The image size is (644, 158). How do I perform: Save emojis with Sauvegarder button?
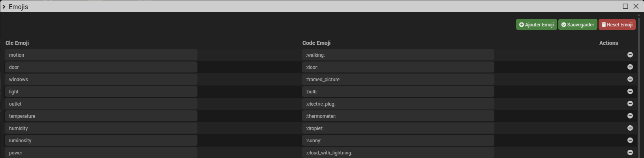(577, 24)
